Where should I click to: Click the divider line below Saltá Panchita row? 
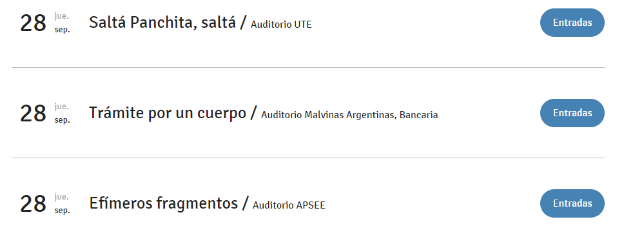pos(308,67)
